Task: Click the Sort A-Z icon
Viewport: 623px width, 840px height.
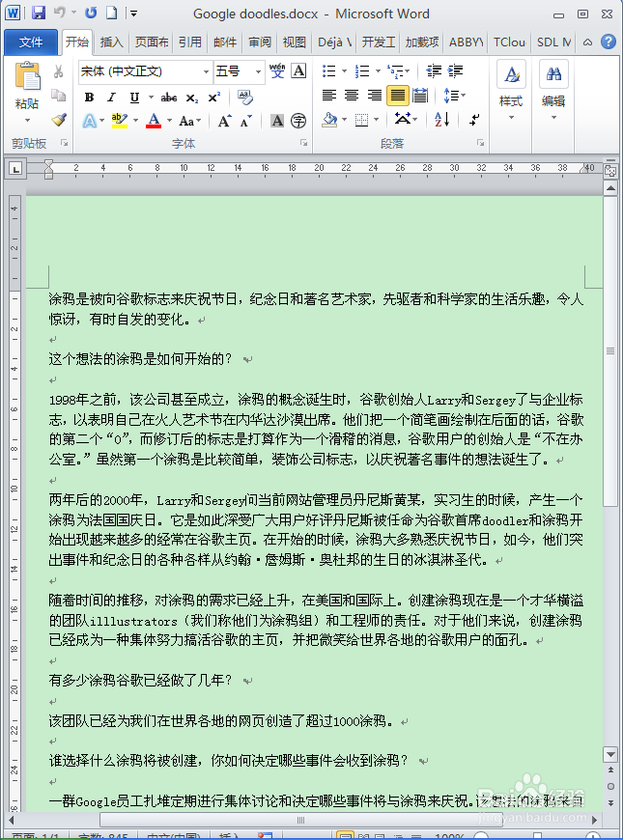Action: (441, 120)
